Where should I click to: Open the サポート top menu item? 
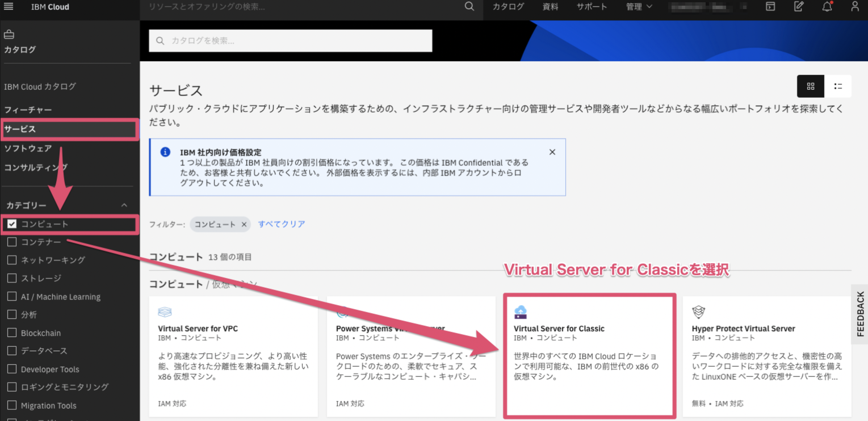click(x=592, y=7)
